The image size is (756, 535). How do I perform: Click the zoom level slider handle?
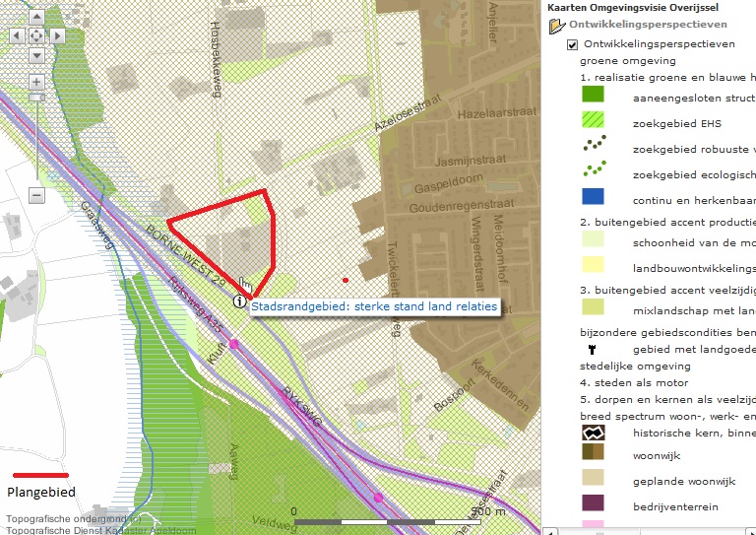36,97
